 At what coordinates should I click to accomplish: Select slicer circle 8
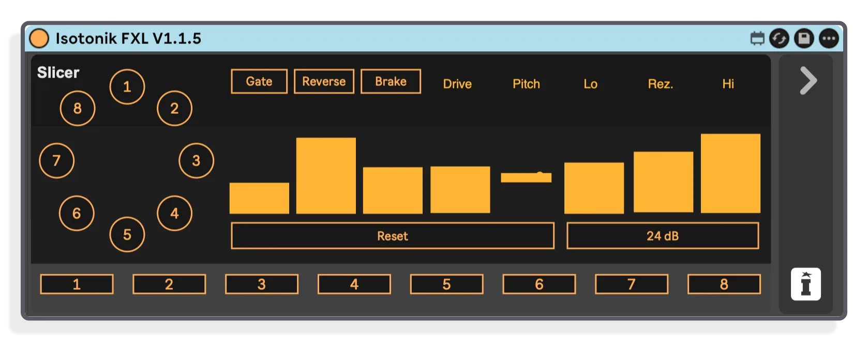[78, 108]
